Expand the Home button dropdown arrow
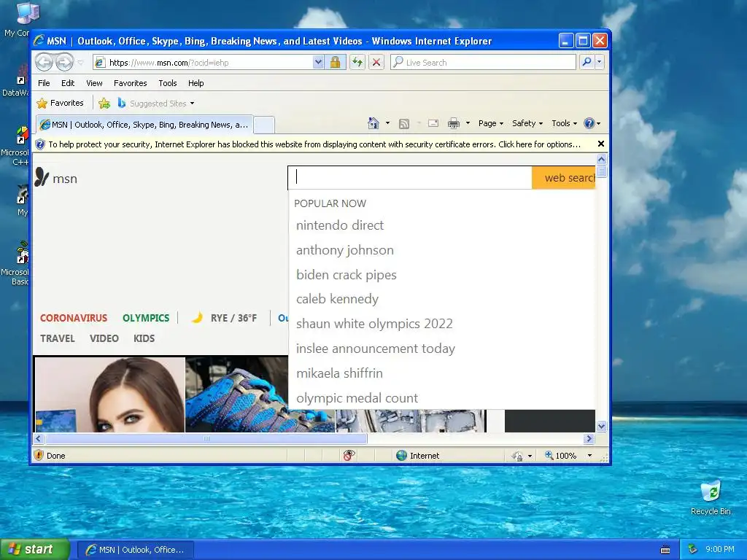 point(388,123)
